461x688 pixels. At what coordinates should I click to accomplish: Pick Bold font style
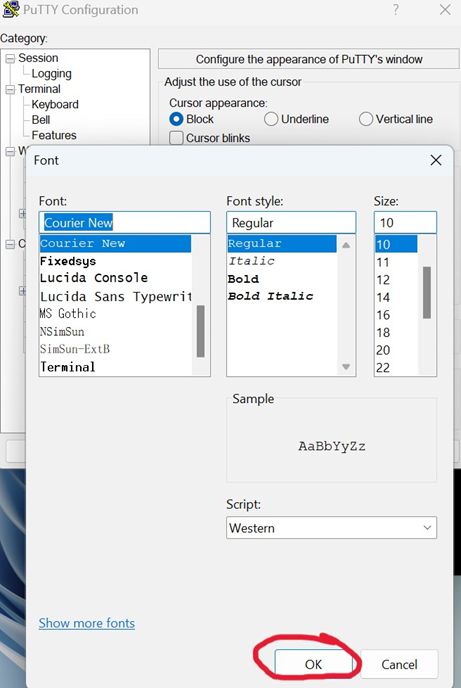click(282, 279)
